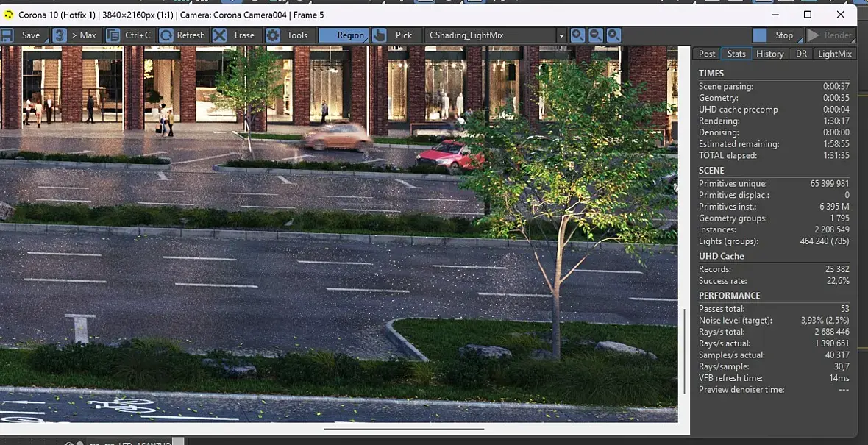
Task: Click the Refresh button label
Action: pos(191,35)
